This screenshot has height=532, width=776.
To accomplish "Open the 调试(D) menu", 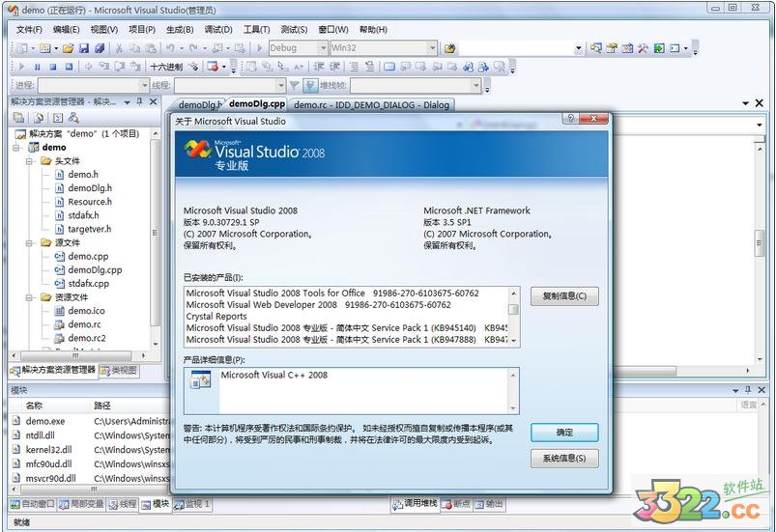I will (x=218, y=30).
